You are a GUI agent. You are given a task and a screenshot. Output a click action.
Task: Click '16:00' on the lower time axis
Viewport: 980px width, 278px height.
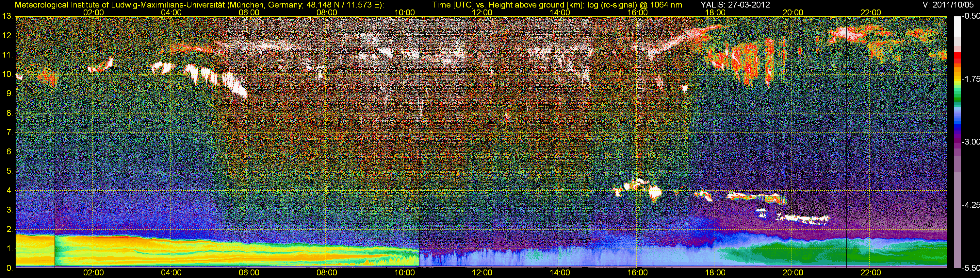(x=638, y=273)
